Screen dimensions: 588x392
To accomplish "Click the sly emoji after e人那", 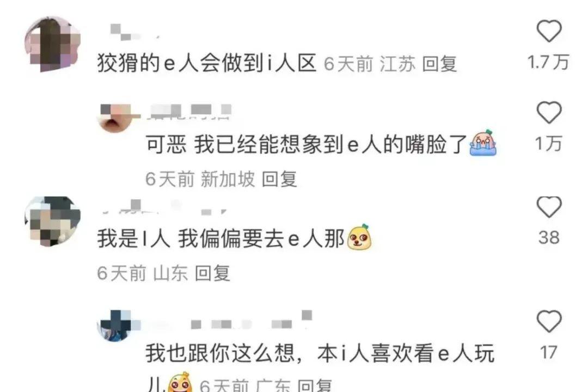I will [359, 237].
